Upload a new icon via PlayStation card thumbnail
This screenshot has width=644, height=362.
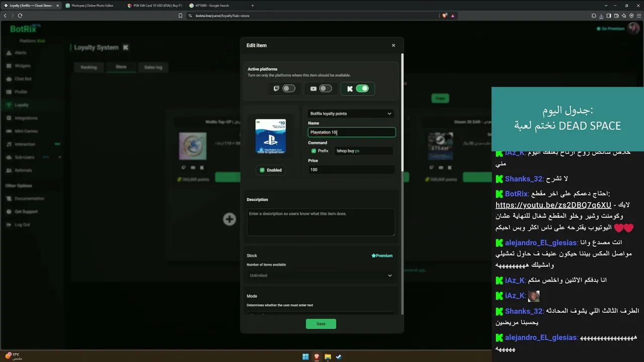(x=271, y=136)
